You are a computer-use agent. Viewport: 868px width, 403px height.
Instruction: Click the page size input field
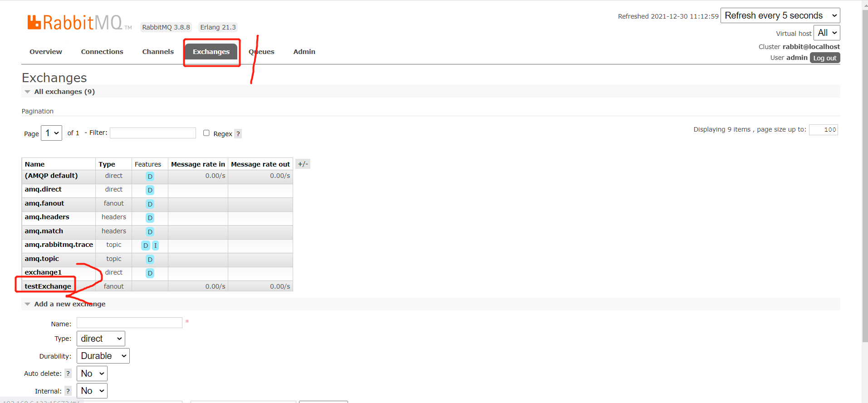(x=824, y=130)
